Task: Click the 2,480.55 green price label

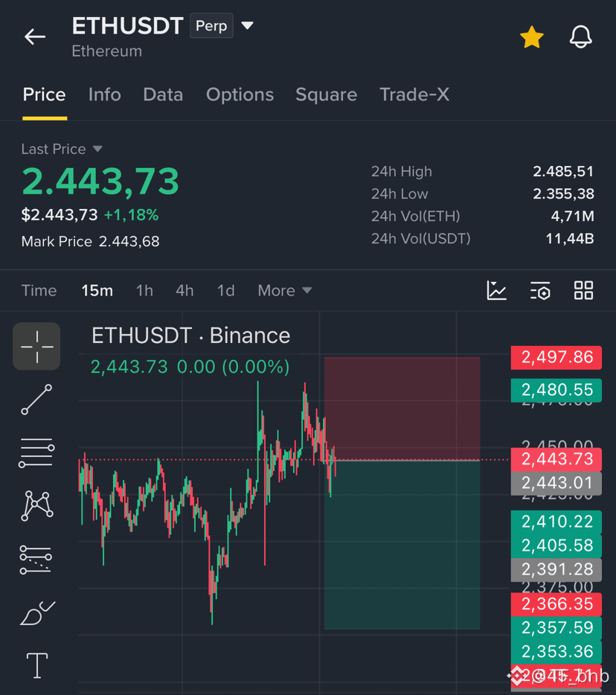Action: pyautogui.click(x=556, y=390)
